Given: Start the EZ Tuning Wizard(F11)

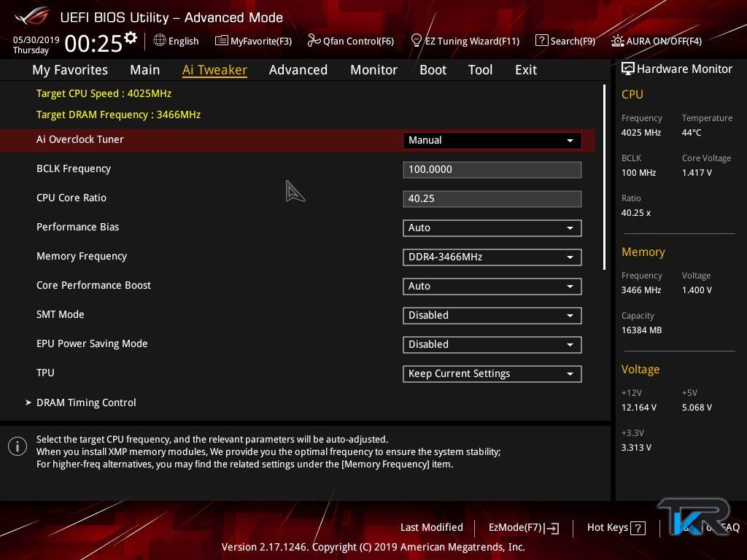Looking at the screenshot, I should pos(465,41).
